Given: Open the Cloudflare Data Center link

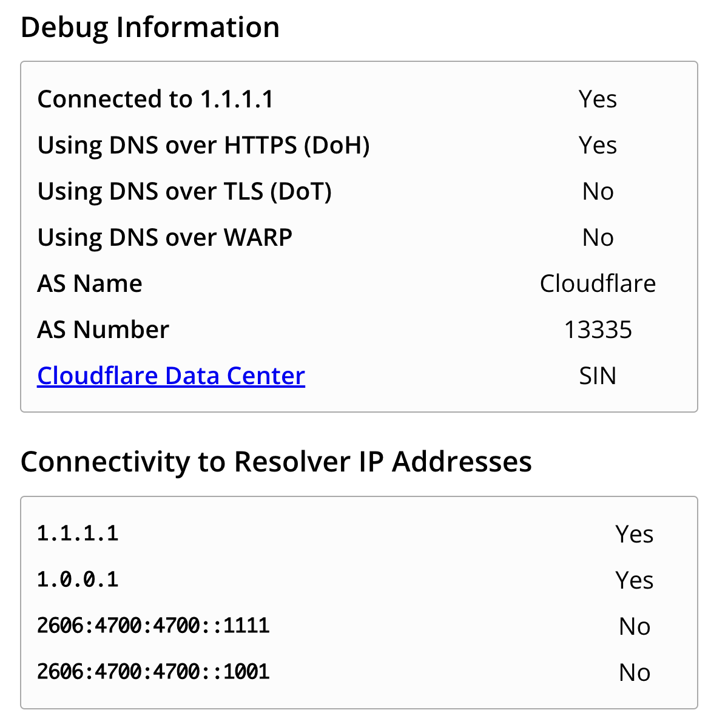Looking at the screenshot, I should (x=171, y=376).
